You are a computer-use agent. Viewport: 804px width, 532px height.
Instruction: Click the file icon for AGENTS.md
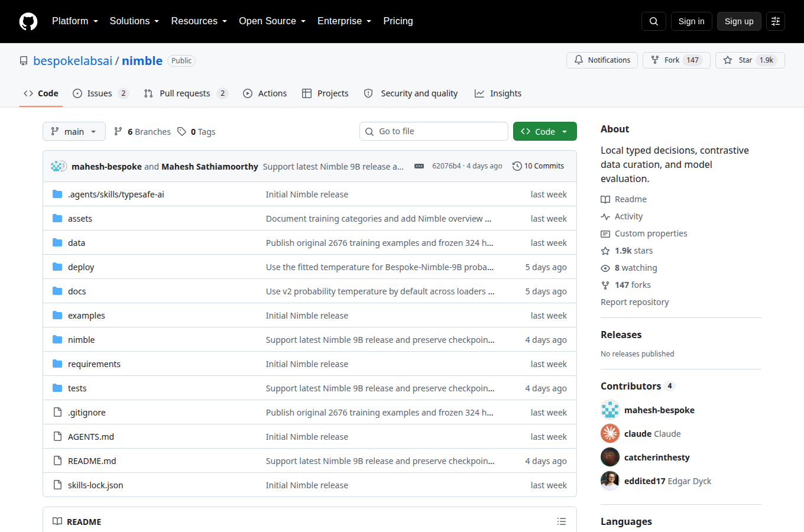(x=57, y=437)
